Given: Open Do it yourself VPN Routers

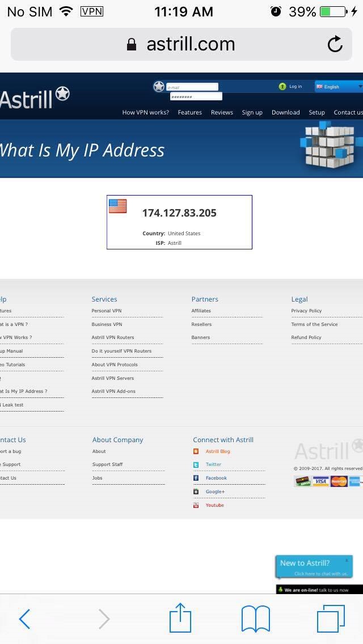Looking at the screenshot, I should 122,351.
